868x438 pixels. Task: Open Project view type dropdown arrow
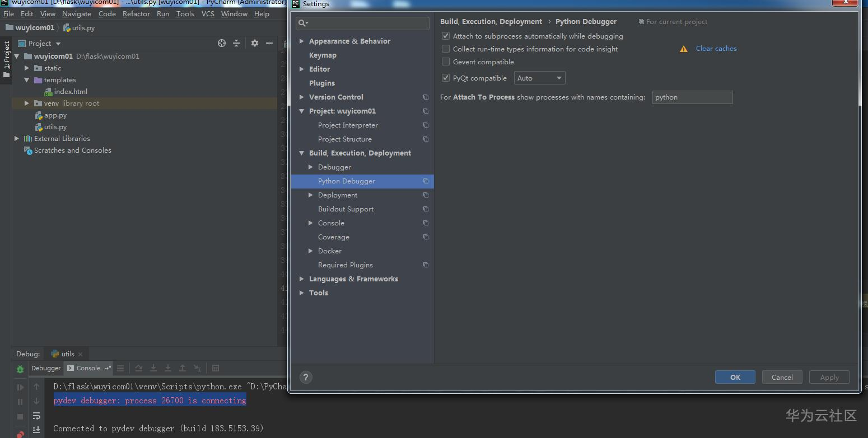click(x=58, y=44)
